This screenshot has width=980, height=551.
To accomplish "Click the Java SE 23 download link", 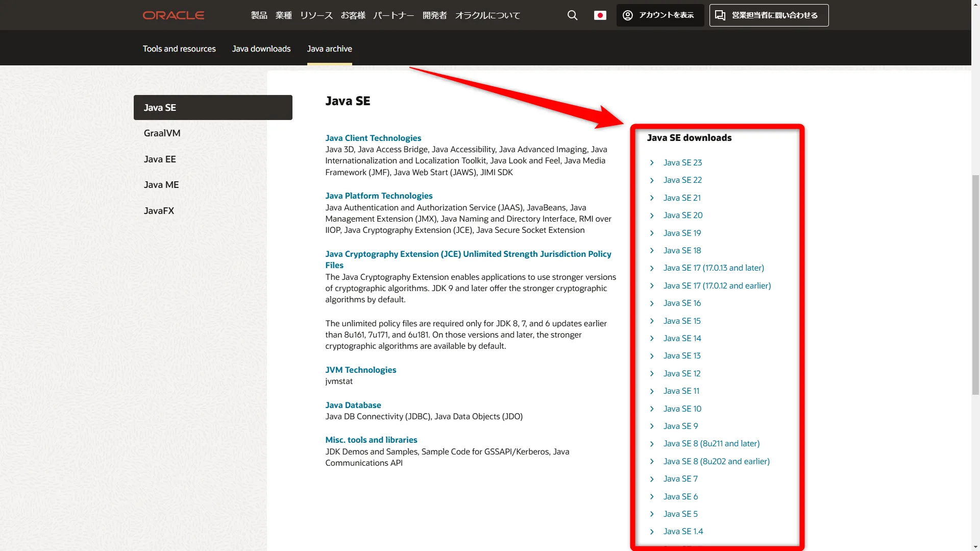I will (x=682, y=162).
